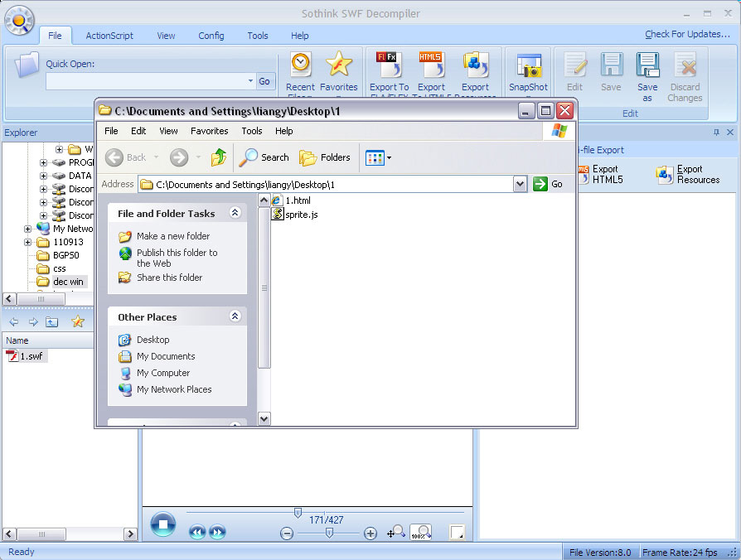The height and width of the screenshot is (560, 741).
Task: Click add-to-favorites star in Explorer panel
Action: coord(78,322)
